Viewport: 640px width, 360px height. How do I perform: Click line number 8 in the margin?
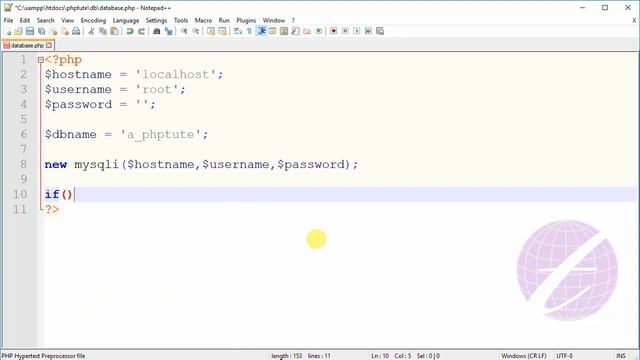23,164
